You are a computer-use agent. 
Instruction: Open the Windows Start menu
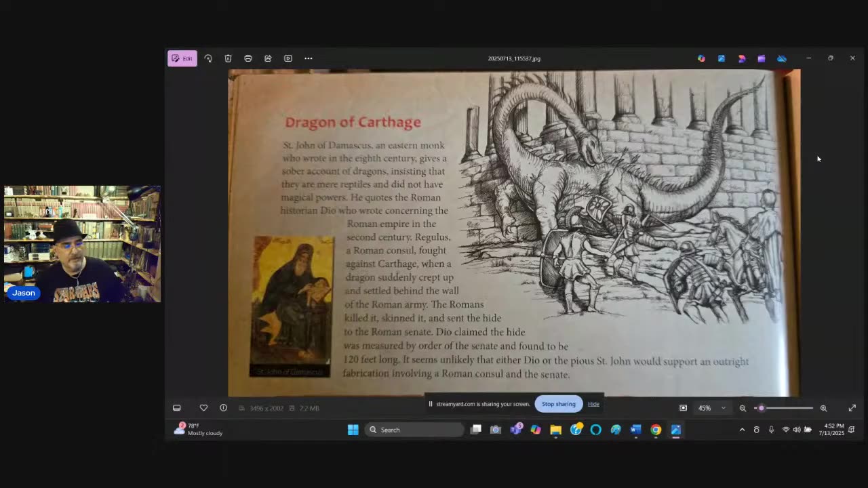click(353, 430)
